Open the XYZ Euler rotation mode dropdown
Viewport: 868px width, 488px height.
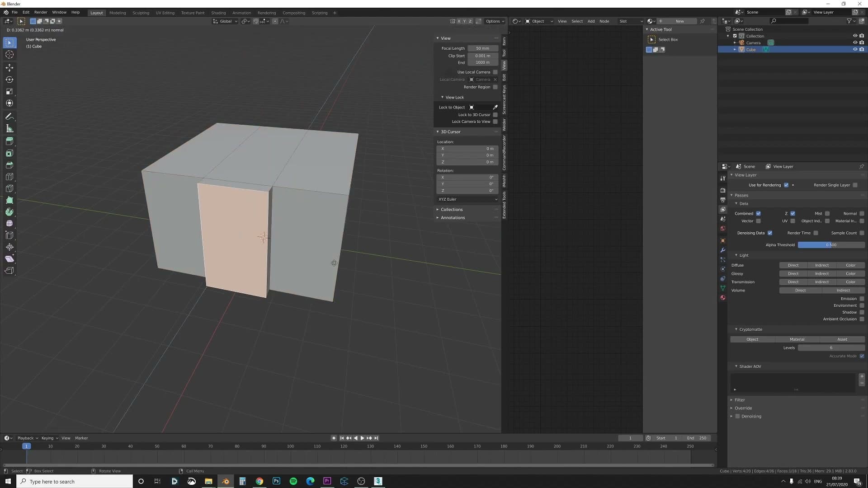coord(468,199)
